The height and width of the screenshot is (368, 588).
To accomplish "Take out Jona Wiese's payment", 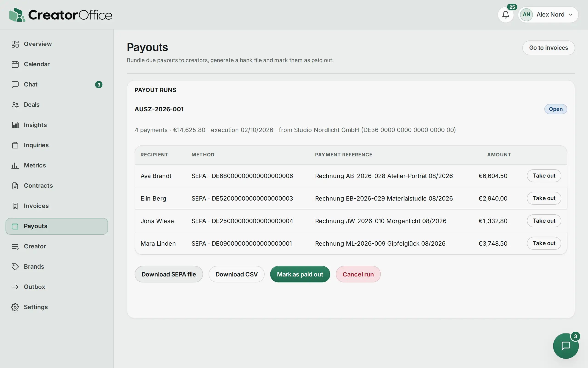I will pyautogui.click(x=544, y=221).
